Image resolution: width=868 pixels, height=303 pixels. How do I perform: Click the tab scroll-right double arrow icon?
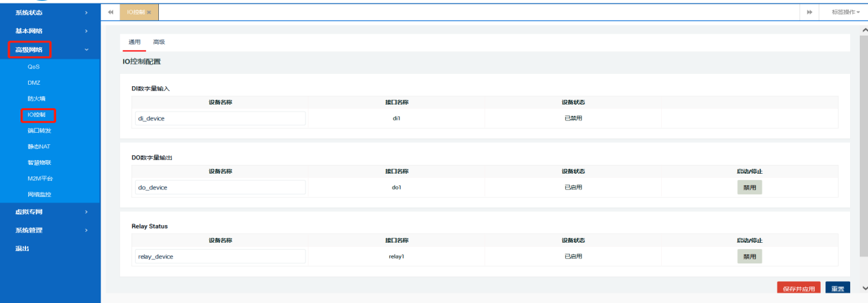(x=809, y=12)
